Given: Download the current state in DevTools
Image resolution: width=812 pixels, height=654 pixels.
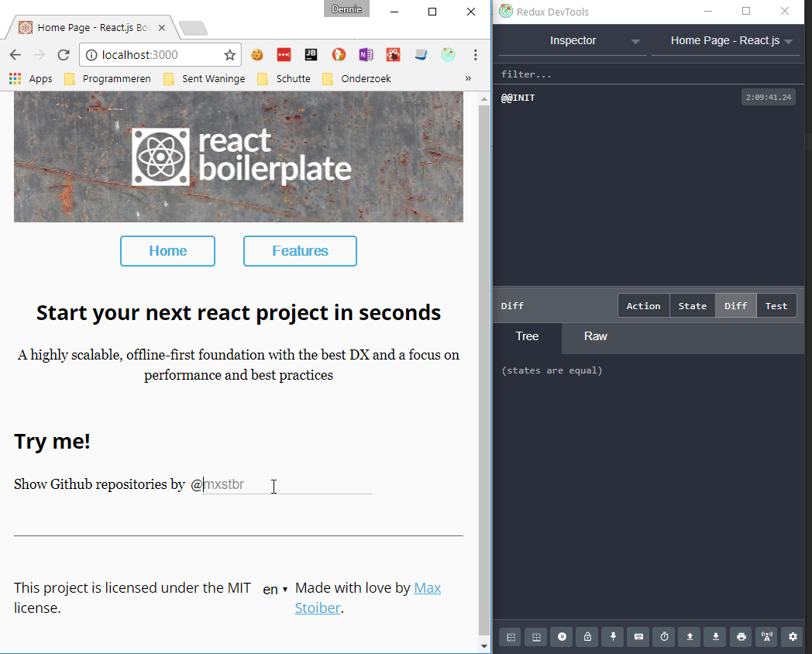Looking at the screenshot, I should pos(714,637).
